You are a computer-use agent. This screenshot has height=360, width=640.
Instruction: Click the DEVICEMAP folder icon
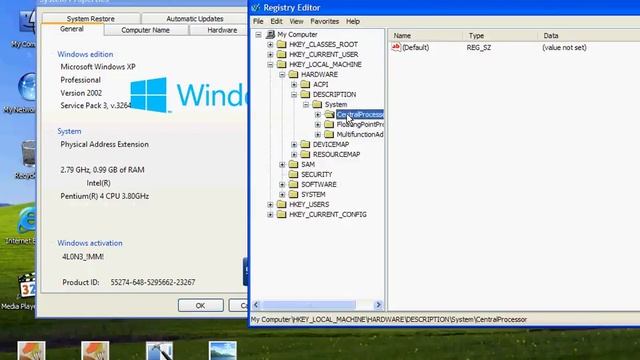tap(305, 144)
